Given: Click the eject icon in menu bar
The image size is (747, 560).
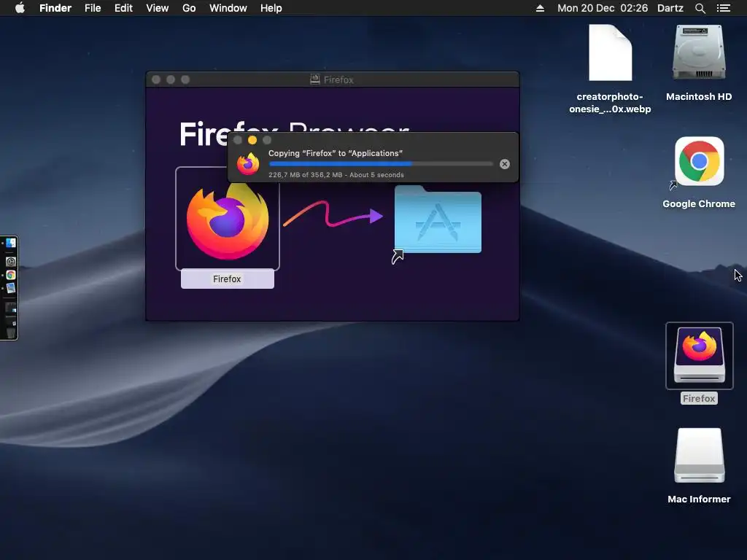Looking at the screenshot, I should 540,8.
